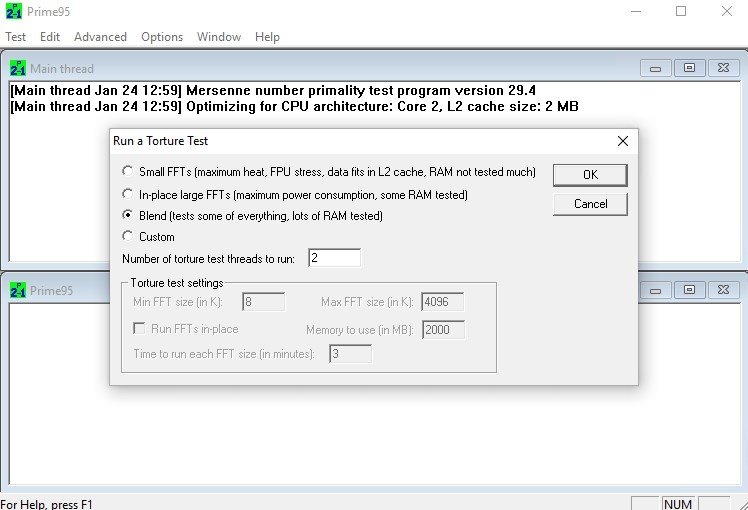The width and height of the screenshot is (748, 510).
Task: Close the Prime95 application window
Action: 727,11
